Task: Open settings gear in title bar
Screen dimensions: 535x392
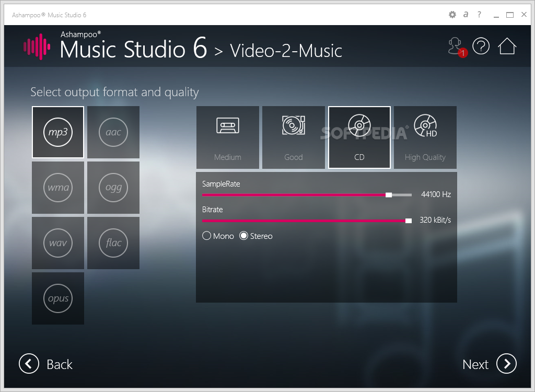Action: point(452,15)
